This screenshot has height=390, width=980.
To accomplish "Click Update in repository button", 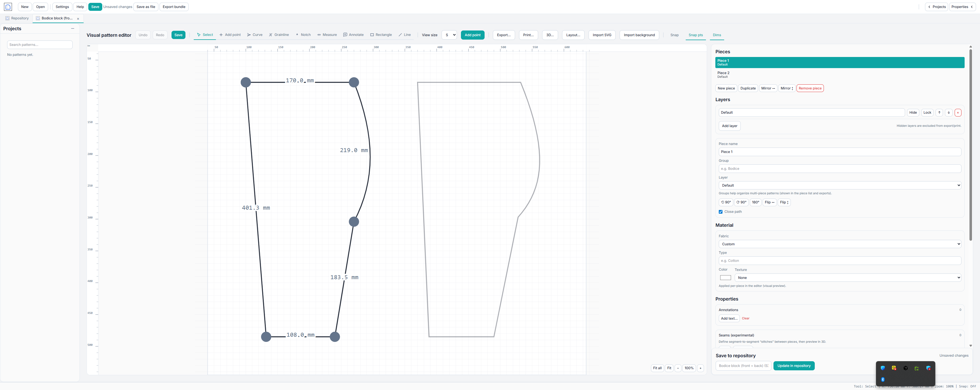I will 794,366.
